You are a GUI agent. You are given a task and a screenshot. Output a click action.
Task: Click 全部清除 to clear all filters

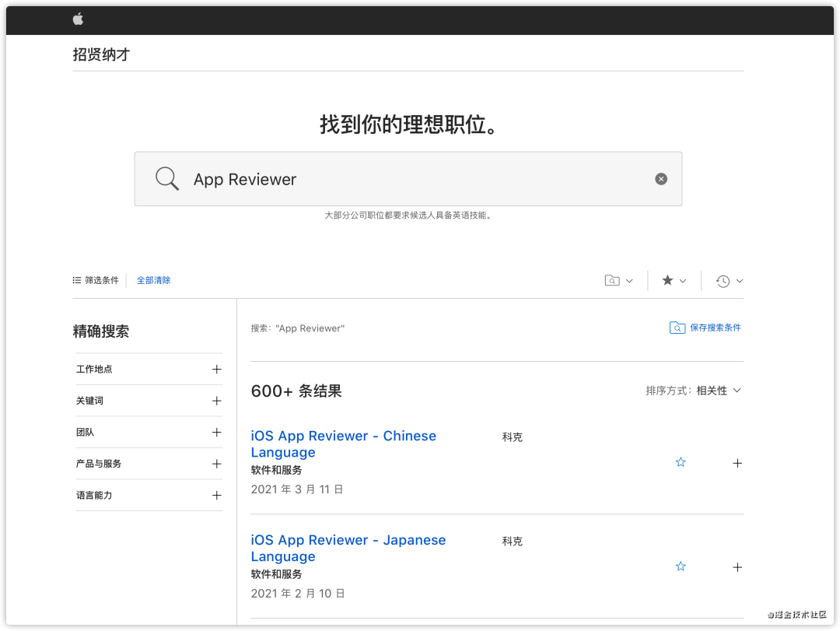[154, 280]
